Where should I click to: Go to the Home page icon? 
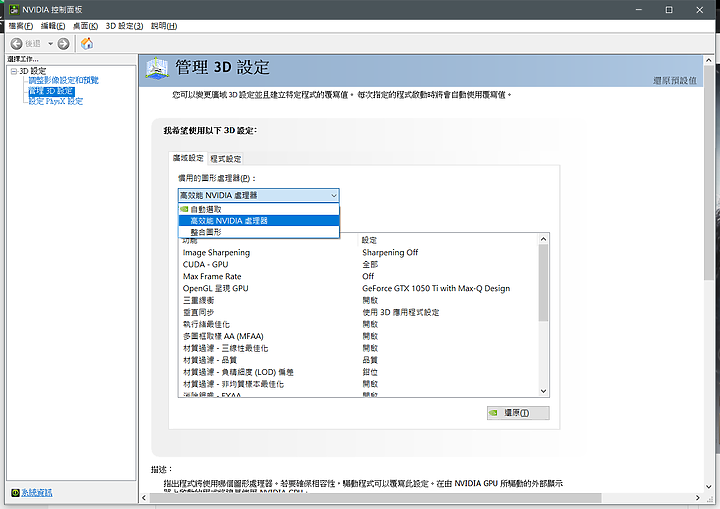(87, 44)
